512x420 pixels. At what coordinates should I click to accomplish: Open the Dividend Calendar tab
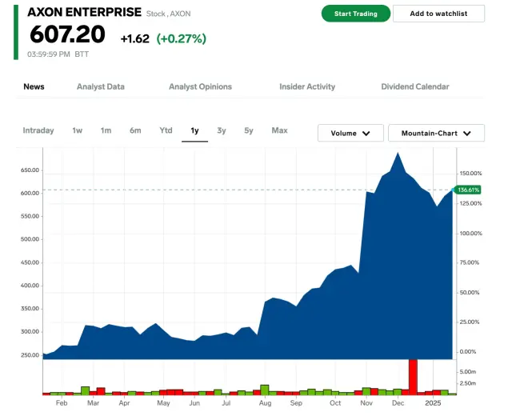tap(414, 86)
